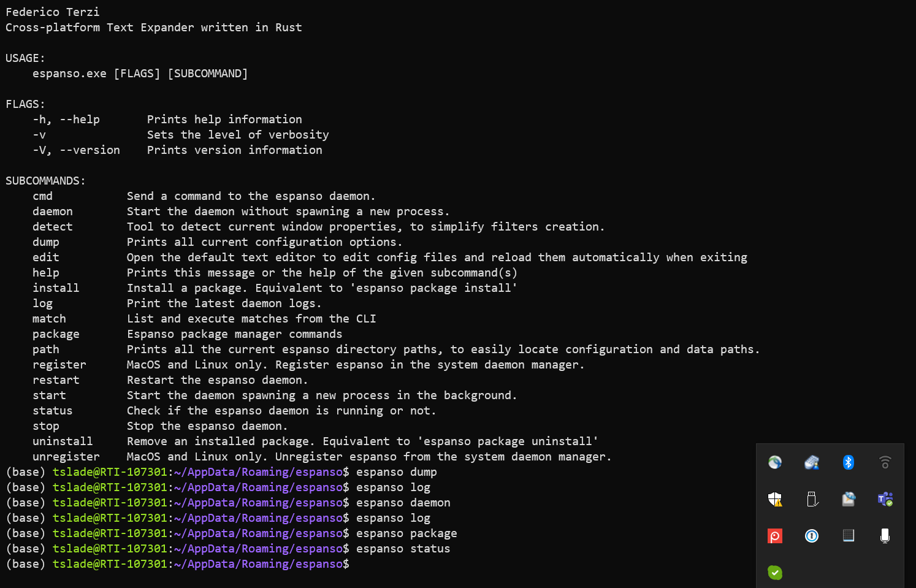Click the red P application tray icon
The height and width of the screenshot is (588, 916).
tap(775, 536)
